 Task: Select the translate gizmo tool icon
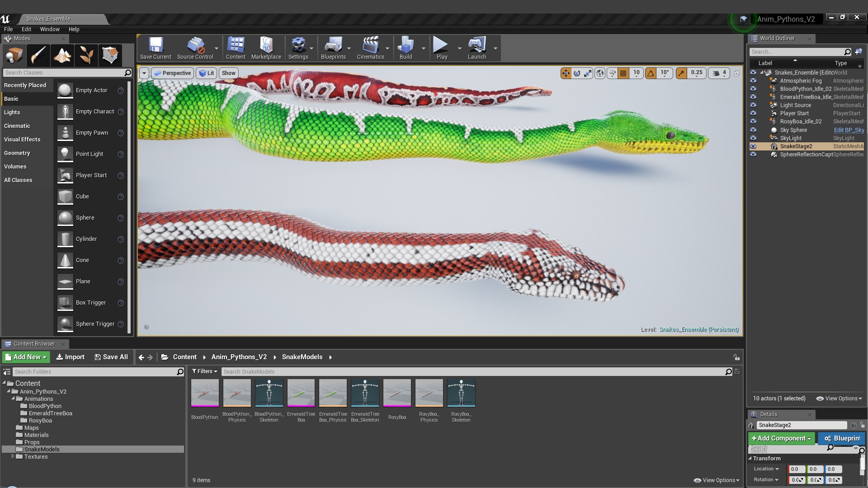tap(566, 73)
